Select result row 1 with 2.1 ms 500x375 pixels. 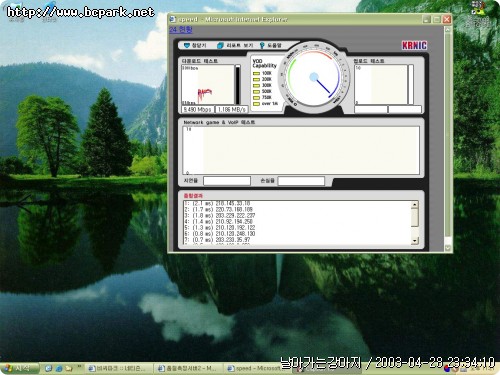point(217,203)
